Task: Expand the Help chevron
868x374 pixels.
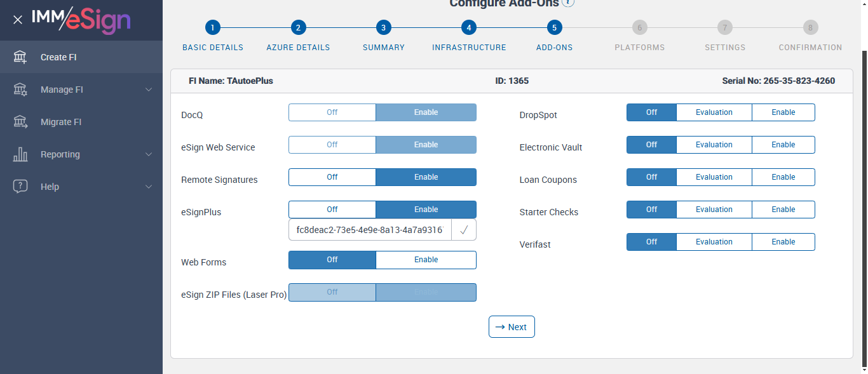Action: pos(149,187)
